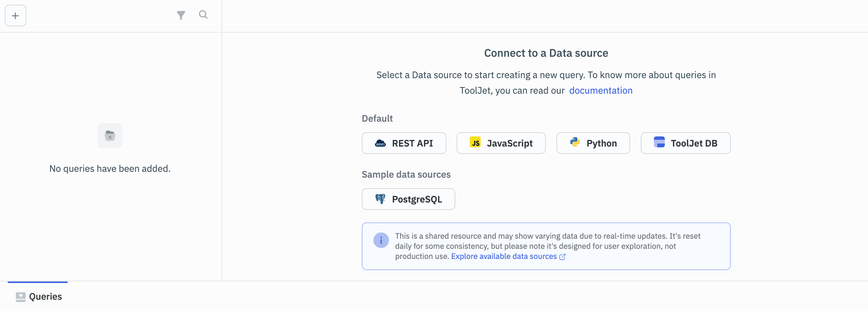Open Explore available data sources link
The image size is (868, 311).
pos(504,257)
